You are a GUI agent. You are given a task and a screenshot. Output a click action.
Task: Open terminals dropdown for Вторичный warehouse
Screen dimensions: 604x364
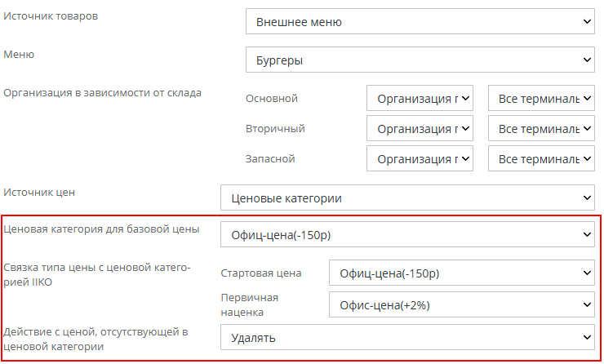pyautogui.click(x=540, y=129)
